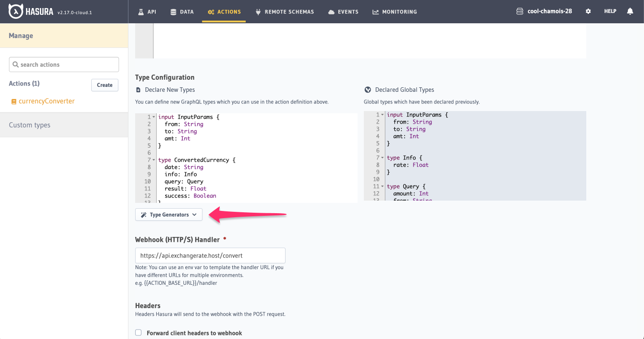The height and width of the screenshot is (339, 644).
Task: Click inside the Webhook Handler URL field
Action: [x=210, y=255]
